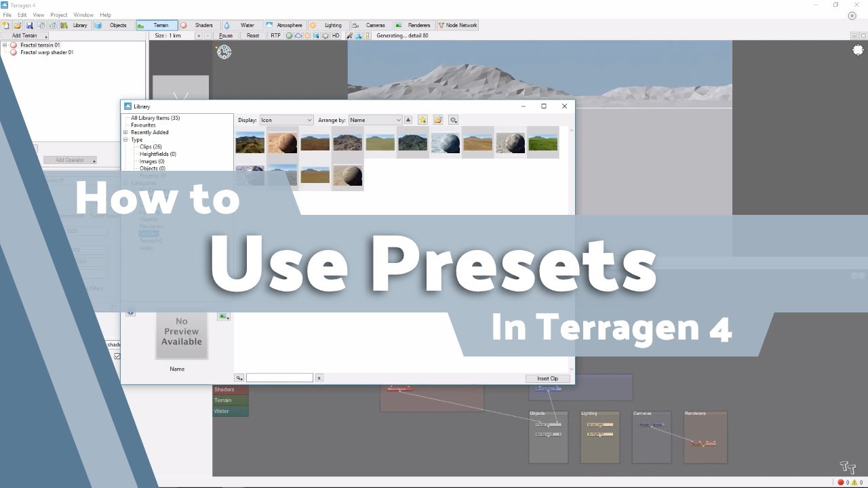Viewport: 868px width, 488px height.
Task: Select the icy blue sphere clip thumbnail
Action: [x=446, y=142]
